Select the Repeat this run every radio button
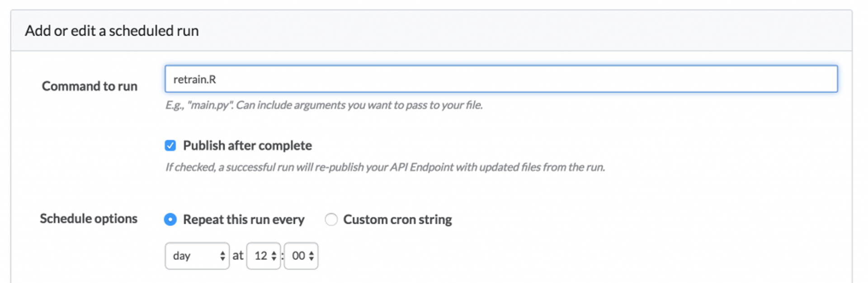 click(170, 220)
